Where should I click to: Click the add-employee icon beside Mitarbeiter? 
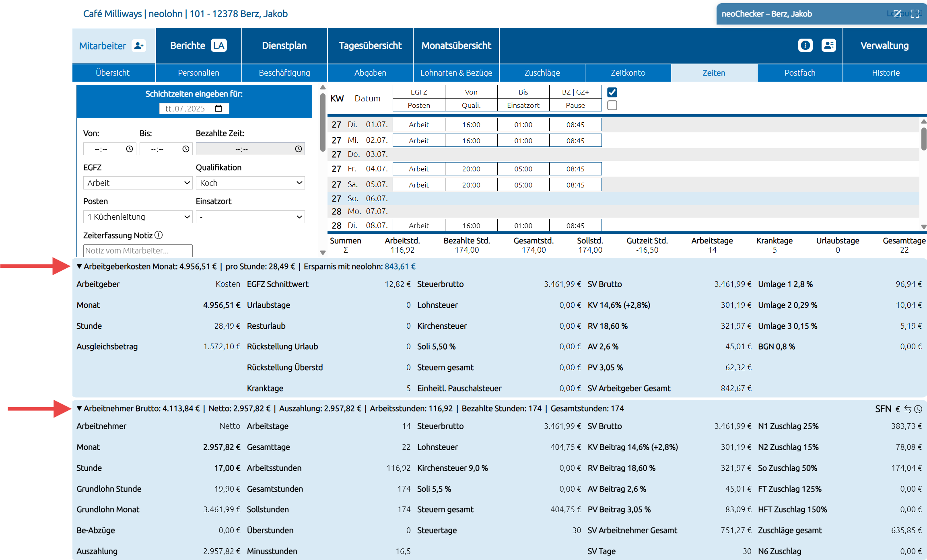click(x=139, y=45)
